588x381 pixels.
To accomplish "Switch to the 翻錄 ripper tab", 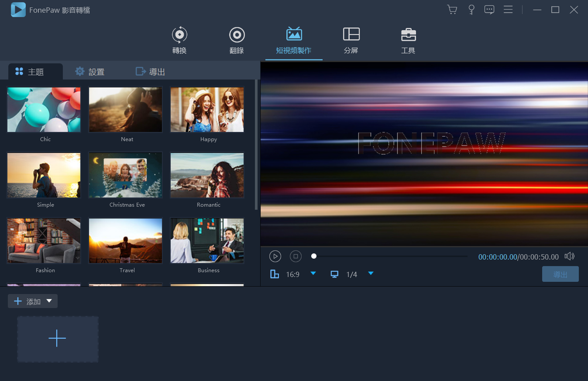I will pos(237,41).
